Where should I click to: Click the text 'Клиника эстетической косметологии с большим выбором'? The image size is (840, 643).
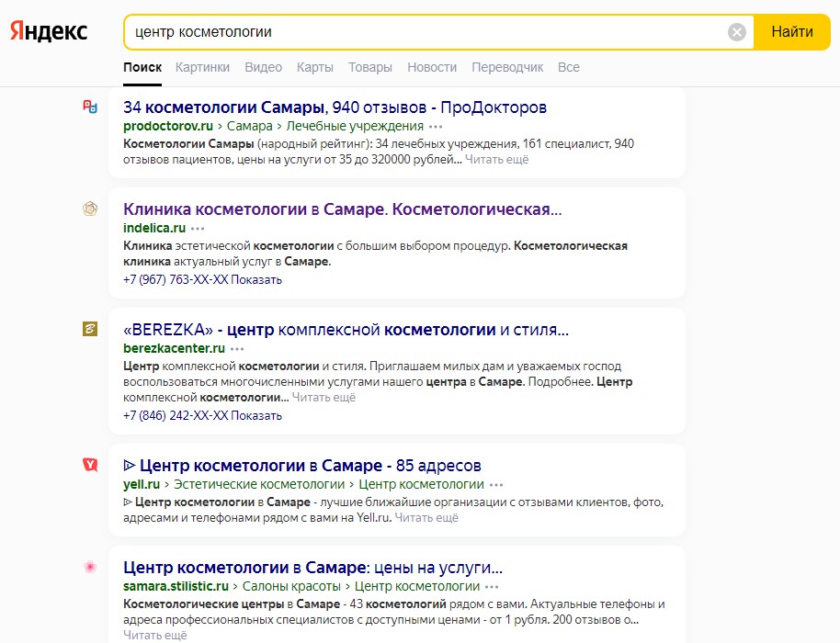tap(316, 246)
